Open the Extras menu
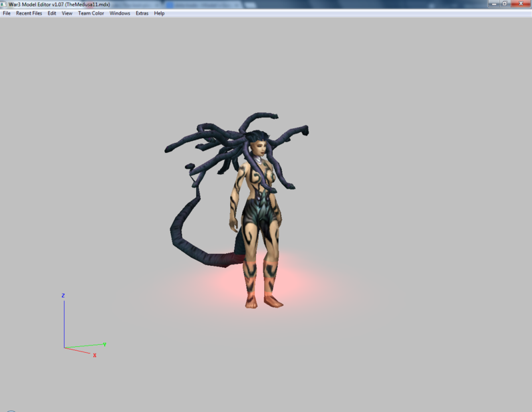The height and width of the screenshot is (412, 532). coord(142,13)
